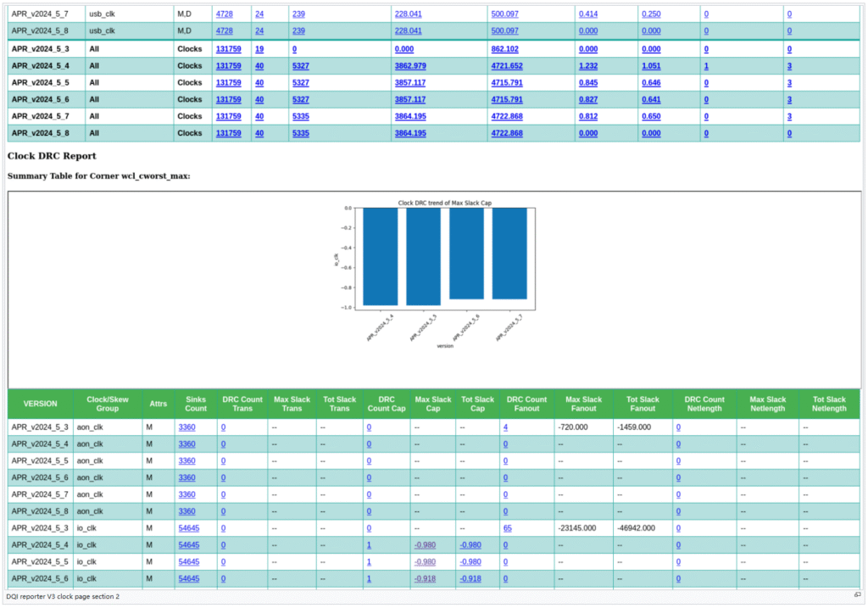868x608 pixels.
Task: Click the 0.845 link for APR_v2024_5_5
Action: [x=587, y=83]
